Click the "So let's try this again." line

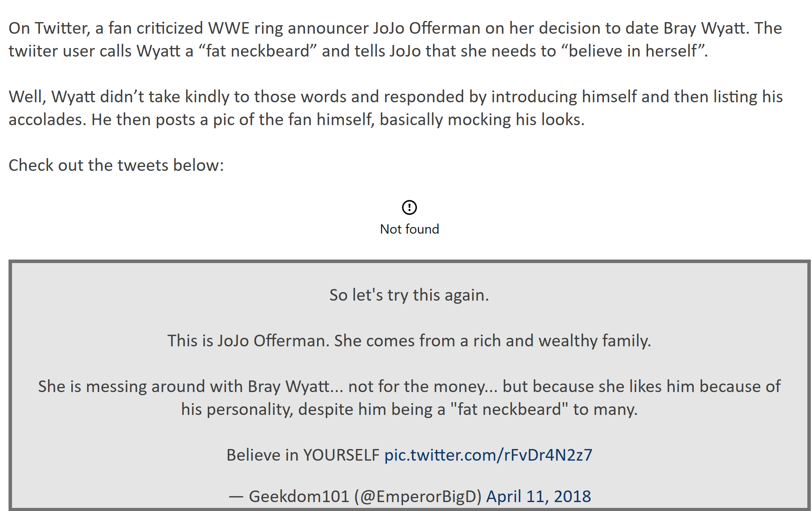click(409, 295)
